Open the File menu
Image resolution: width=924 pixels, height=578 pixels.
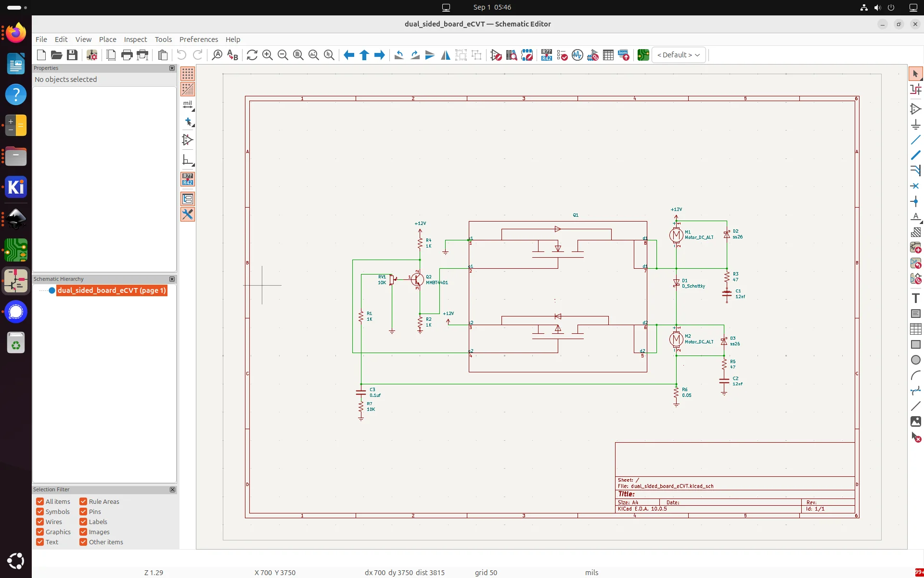pyautogui.click(x=41, y=39)
